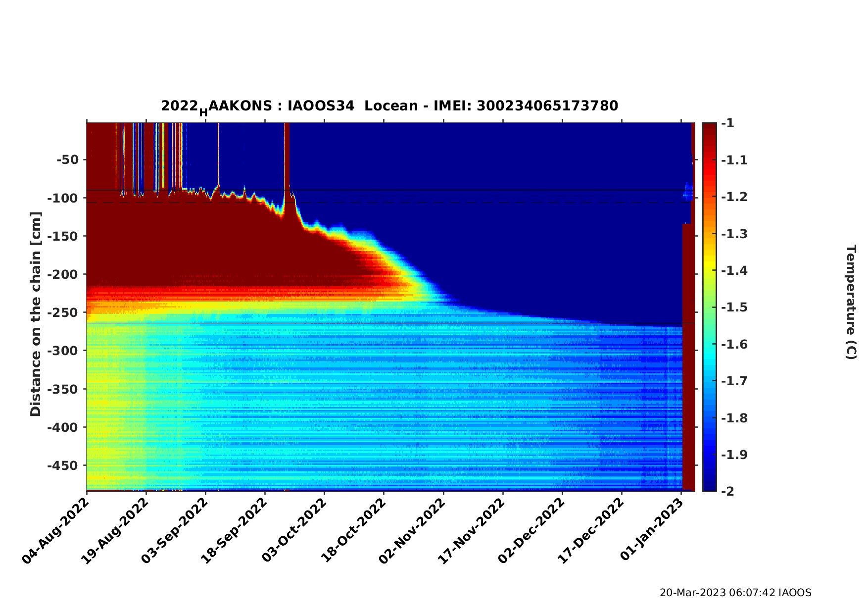Viewport: 868px width, 614px height.
Task: Click the -250 y-axis tick label
Action: [63, 313]
